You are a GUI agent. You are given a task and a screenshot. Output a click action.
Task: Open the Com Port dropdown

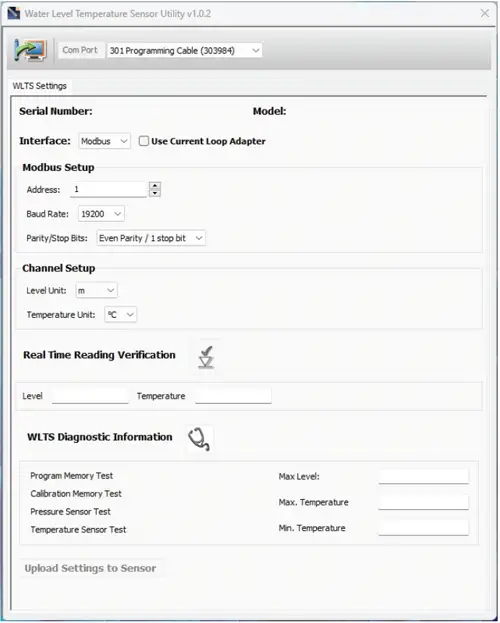pos(184,50)
